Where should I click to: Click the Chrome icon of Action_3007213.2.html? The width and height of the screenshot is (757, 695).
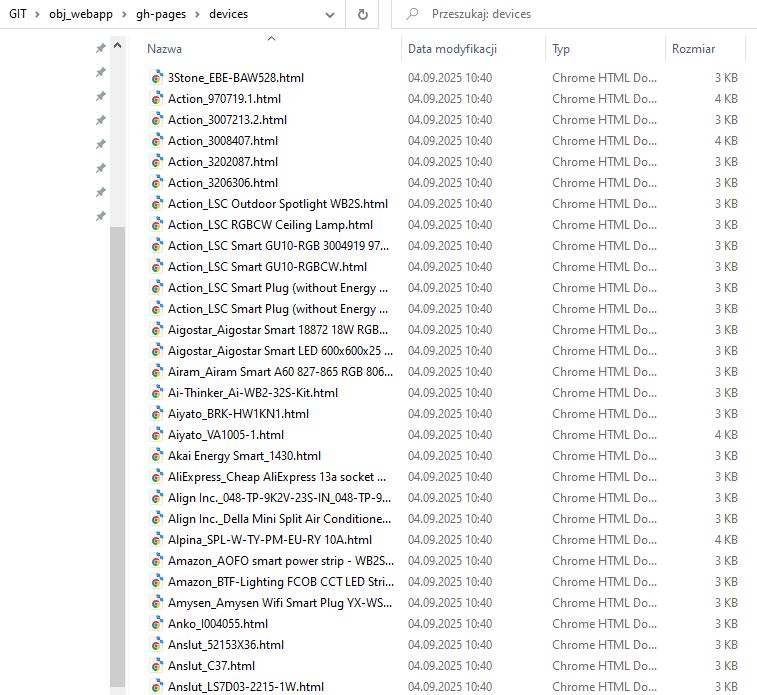coord(156,120)
